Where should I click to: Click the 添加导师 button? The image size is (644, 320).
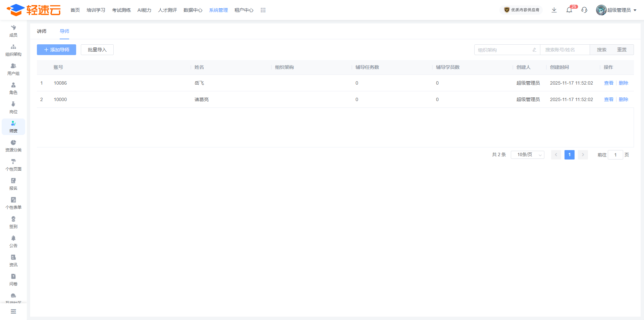[56, 50]
